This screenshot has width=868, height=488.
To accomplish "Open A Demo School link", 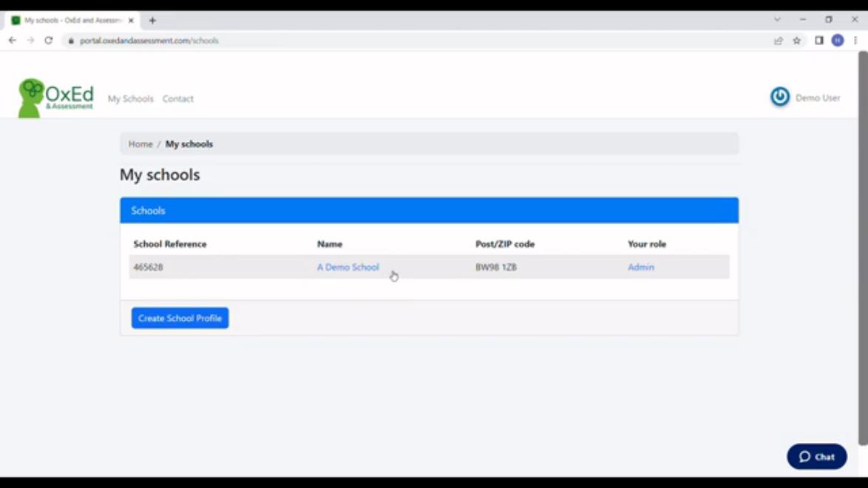I will click(347, 267).
